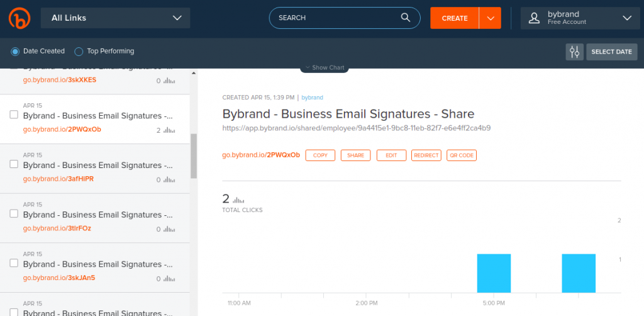Image resolution: width=644 pixels, height=316 pixels.
Task: Click stats bar icon for 3skXKES
Action: (x=169, y=81)
